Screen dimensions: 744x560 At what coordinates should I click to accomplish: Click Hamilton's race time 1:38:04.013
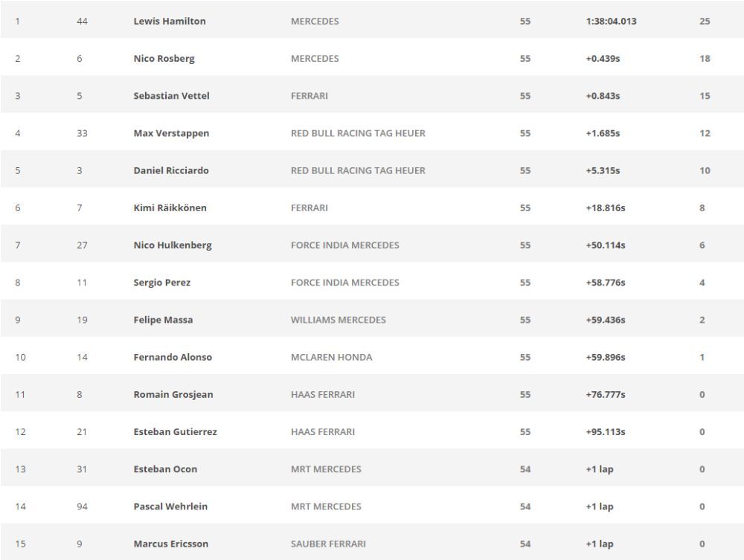[611, 22]
